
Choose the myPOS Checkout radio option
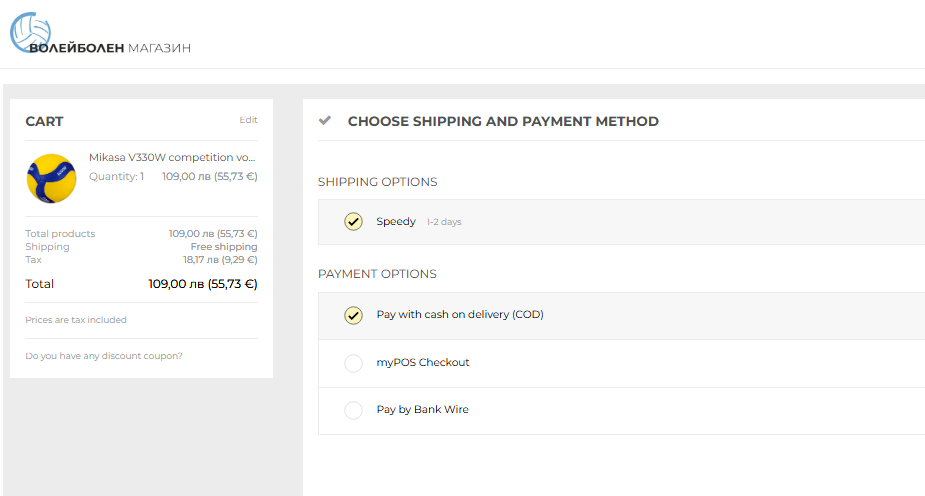pos(353,363)
